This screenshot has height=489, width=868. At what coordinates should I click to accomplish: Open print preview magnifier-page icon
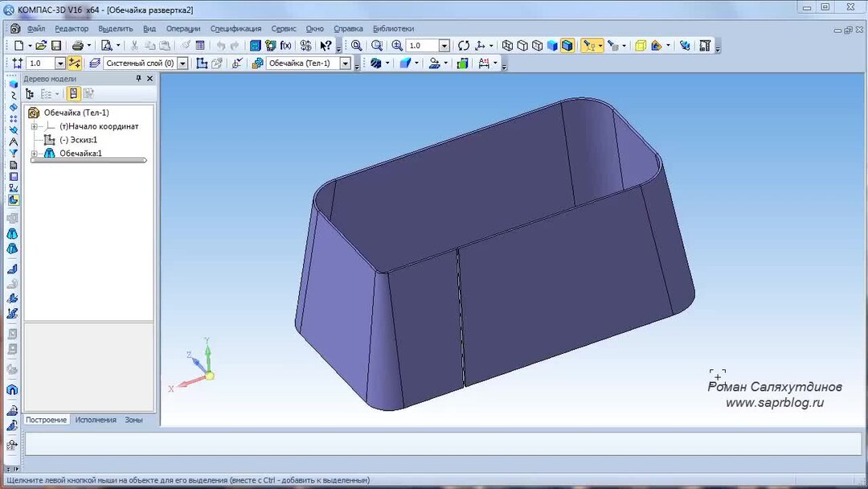107,46
